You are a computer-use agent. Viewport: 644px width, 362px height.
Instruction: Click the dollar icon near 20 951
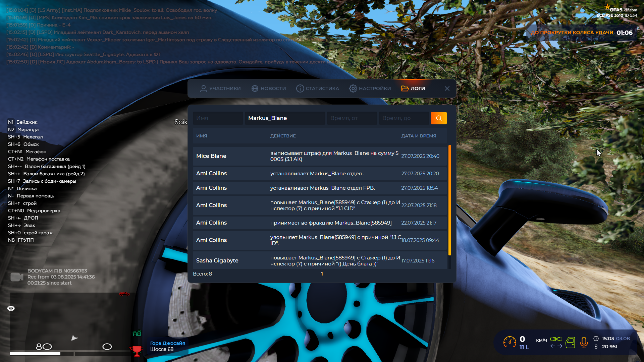pyautogui.click(x=596, y=347)
